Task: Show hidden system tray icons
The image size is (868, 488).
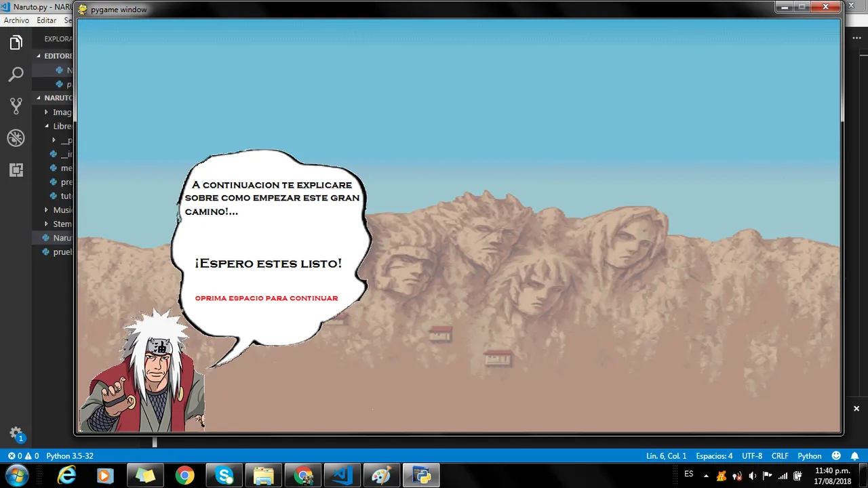Action: click(x=706, y=476)
